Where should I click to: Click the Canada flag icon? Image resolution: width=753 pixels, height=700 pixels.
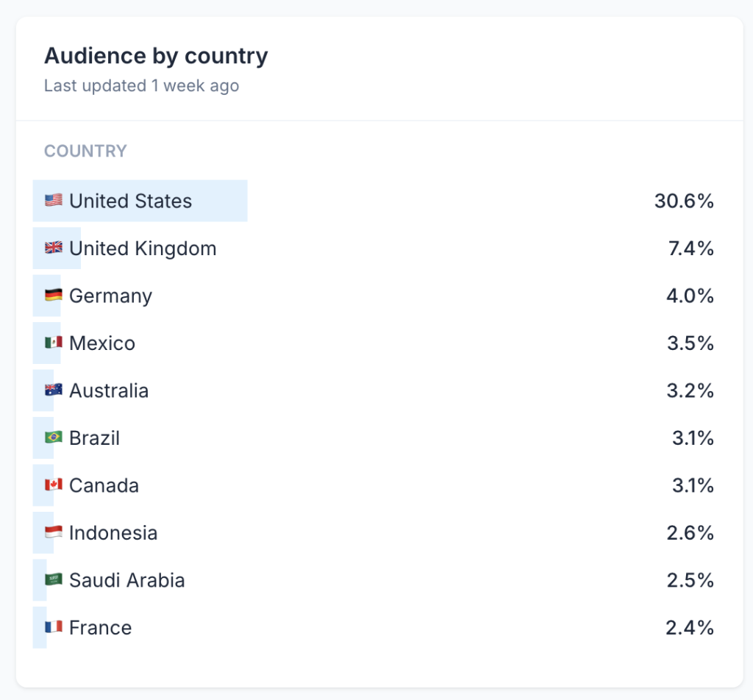tap(53, 485)
